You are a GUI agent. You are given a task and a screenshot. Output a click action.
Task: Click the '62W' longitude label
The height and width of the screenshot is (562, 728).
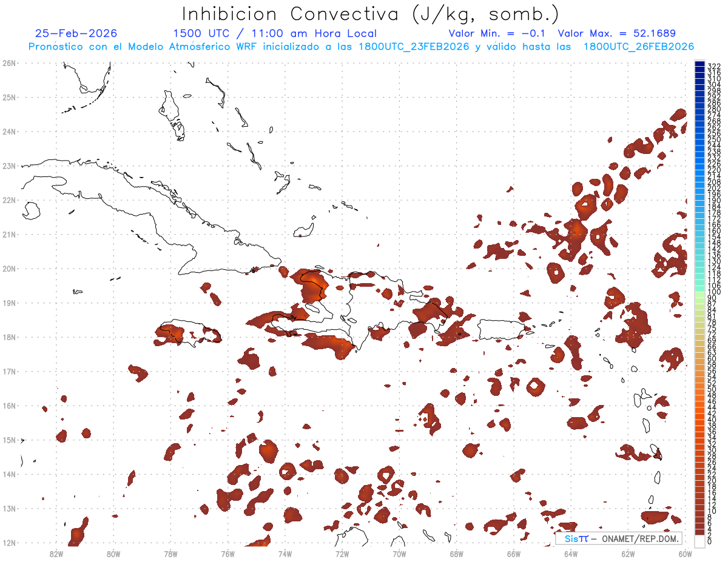click(628, 554)
